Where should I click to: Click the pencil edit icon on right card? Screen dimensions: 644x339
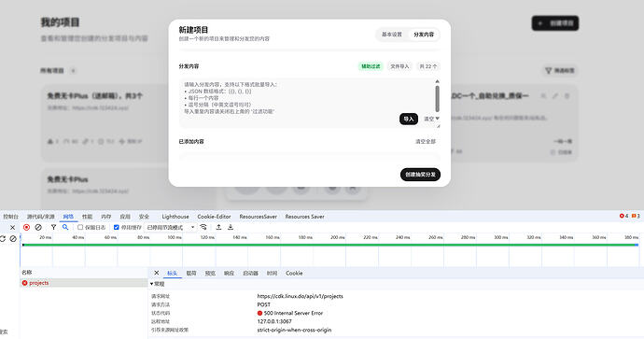tap(555, 96)
